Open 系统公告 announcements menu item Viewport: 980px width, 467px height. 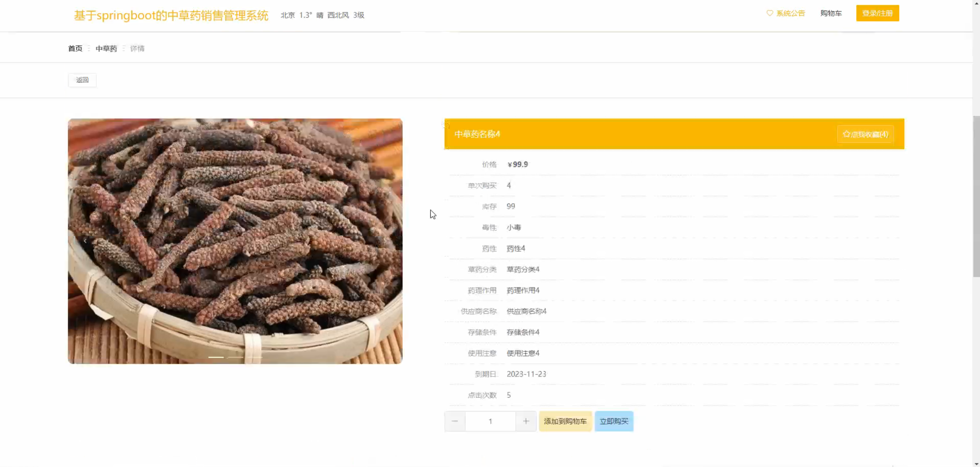[791, 13]
